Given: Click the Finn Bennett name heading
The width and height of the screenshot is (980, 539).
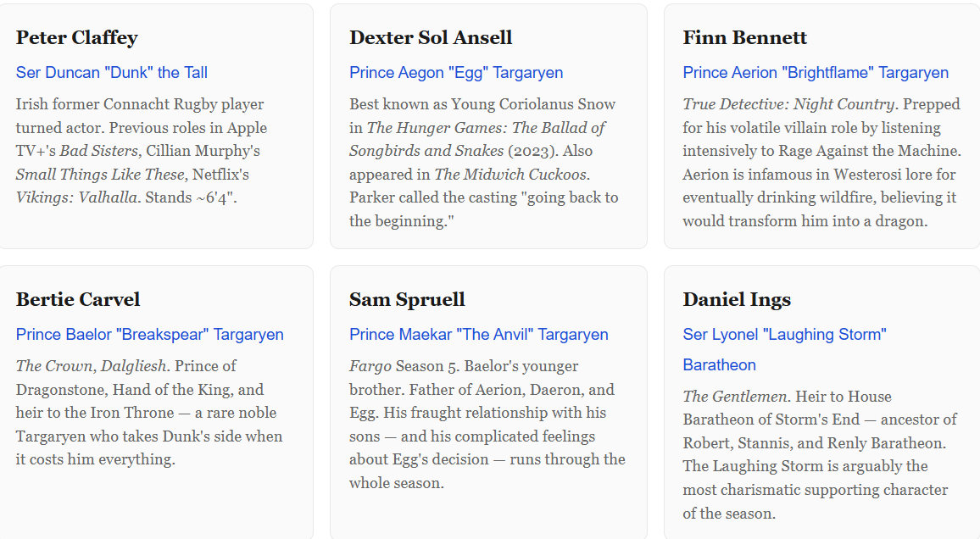Looking at the screenshot, I should (744, 37).
